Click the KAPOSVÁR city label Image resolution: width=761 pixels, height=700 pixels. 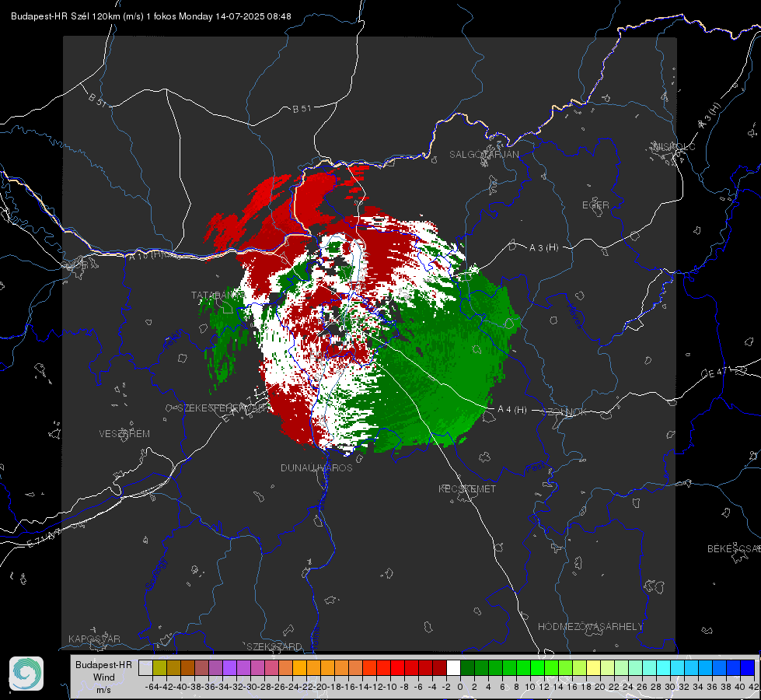(x=94, y=639)
